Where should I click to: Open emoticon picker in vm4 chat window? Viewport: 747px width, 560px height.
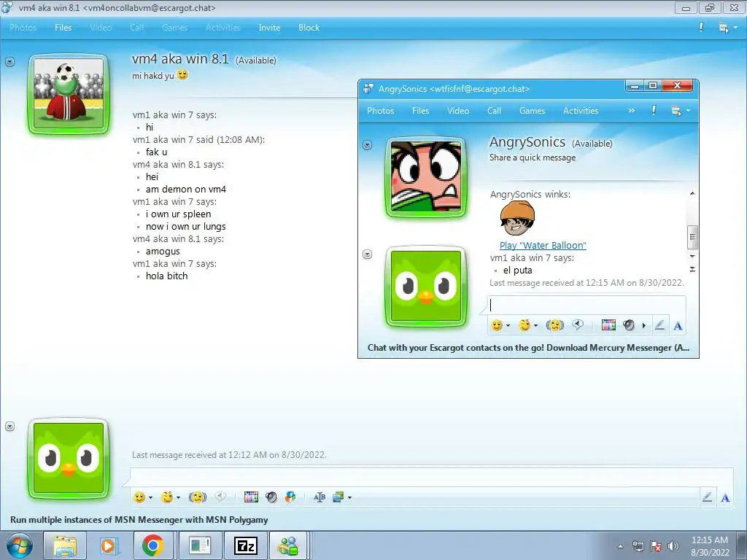tap(139, 497)
